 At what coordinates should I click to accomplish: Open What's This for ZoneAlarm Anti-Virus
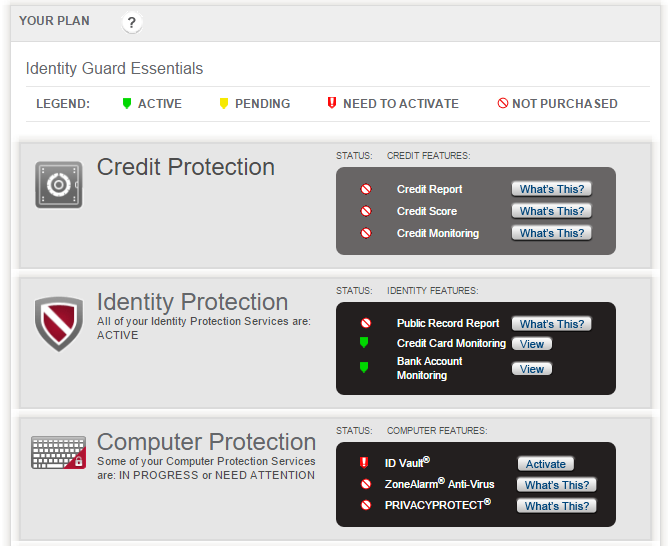(556, 485)
